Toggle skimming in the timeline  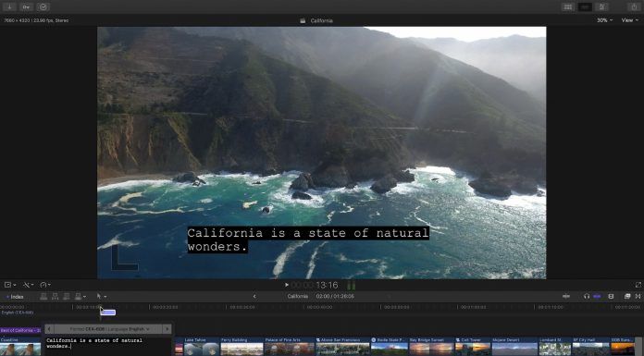566,296
